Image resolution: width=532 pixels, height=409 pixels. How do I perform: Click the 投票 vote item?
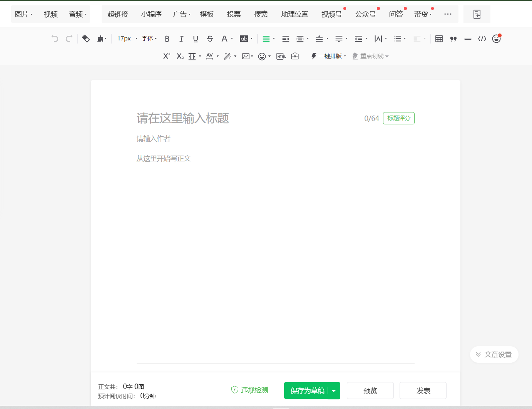pos(234,14)
